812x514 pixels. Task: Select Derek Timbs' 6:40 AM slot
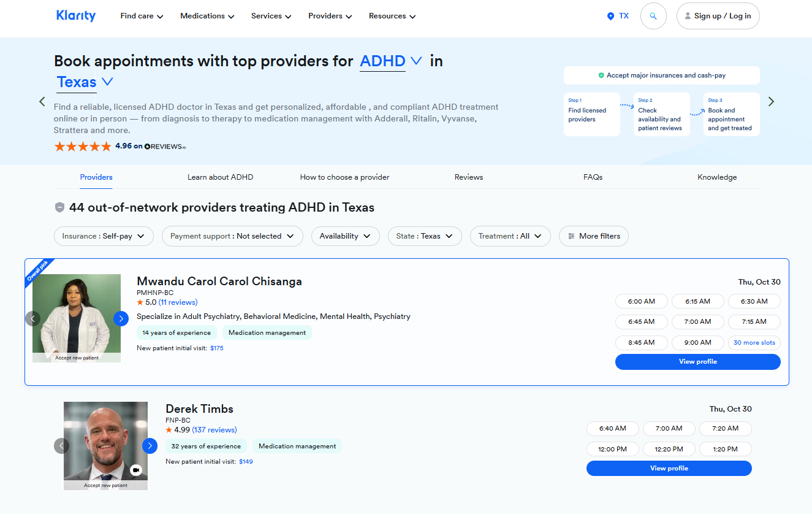click(x=613, y=429)
